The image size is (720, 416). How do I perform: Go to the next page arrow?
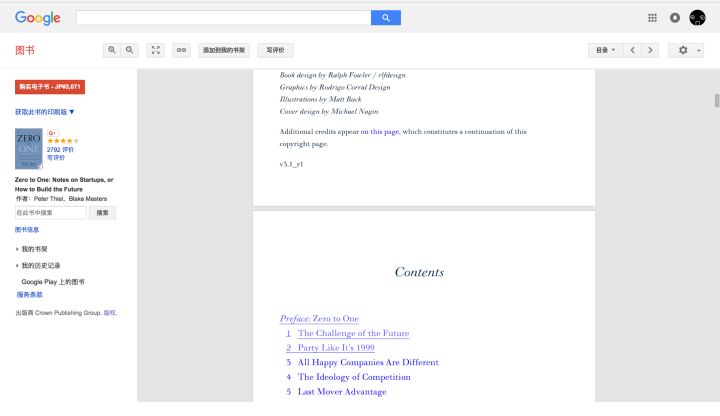pyautogui.click(x=650, y=50)
